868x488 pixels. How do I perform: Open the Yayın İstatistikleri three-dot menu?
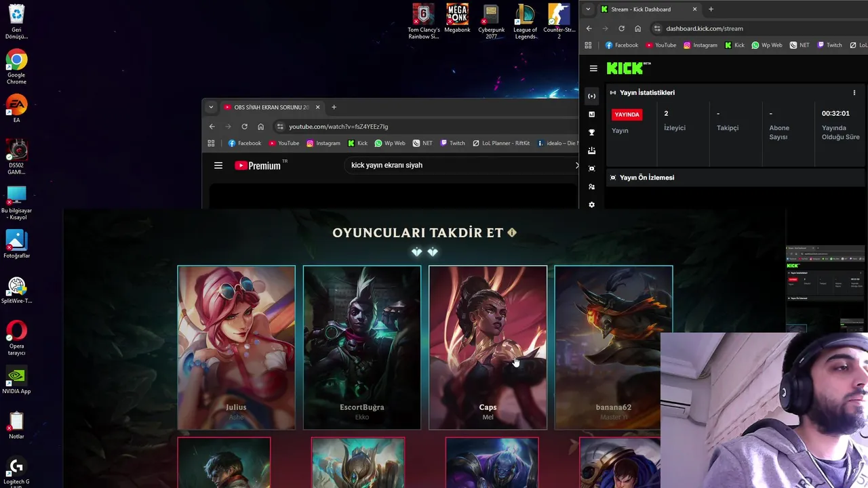click(x=854, y=93)
